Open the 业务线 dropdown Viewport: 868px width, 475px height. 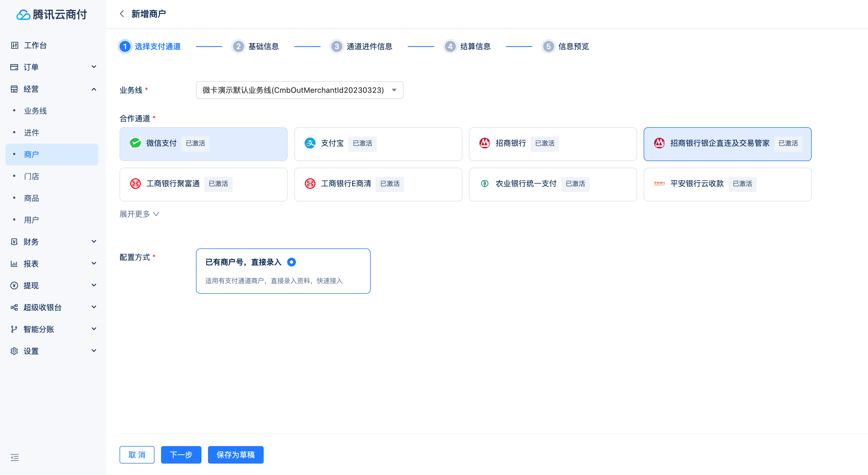tap(299, 90)
